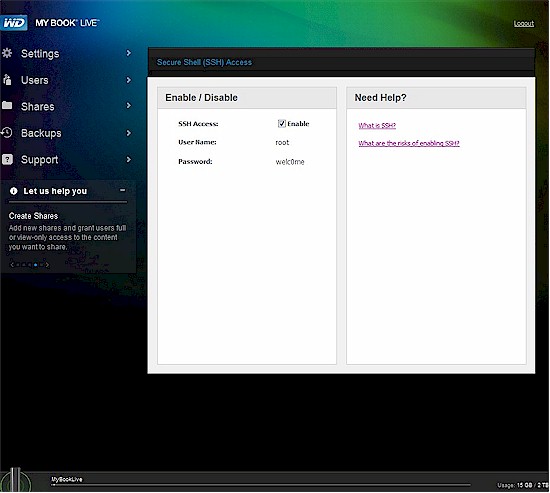Open the Settings menu

pyautogui.click(x=40, y=54)
